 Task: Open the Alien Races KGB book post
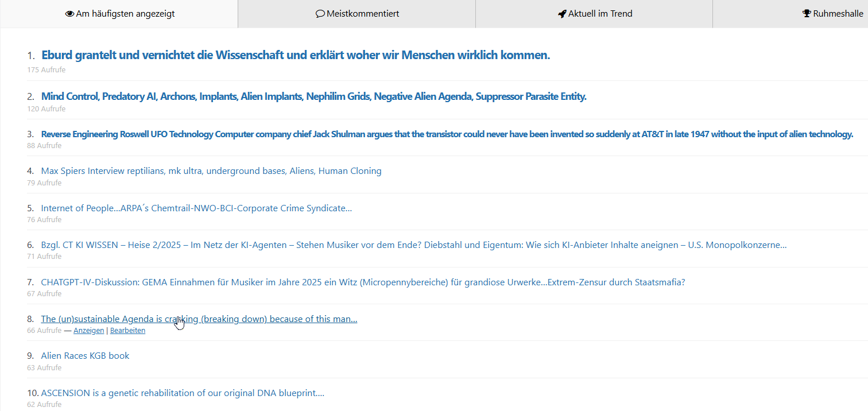(85, 356)
